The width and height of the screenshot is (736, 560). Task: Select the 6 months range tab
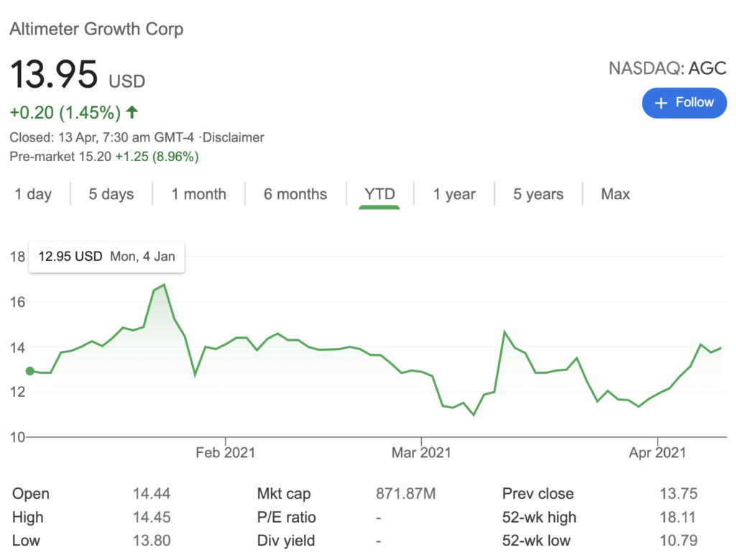(295, 194)
